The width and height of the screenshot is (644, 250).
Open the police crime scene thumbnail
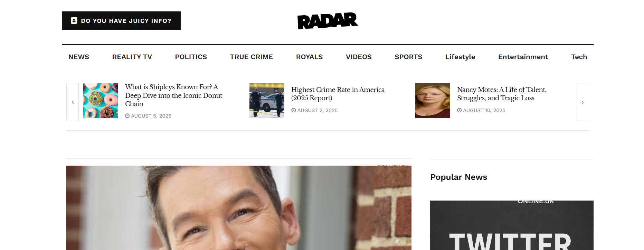tap(267, 101)
